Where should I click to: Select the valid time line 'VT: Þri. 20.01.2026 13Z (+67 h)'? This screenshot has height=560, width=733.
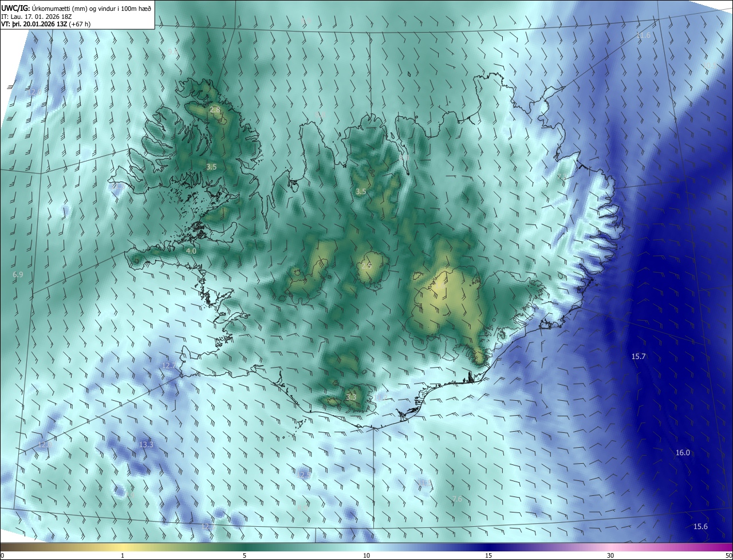point(46,24)
